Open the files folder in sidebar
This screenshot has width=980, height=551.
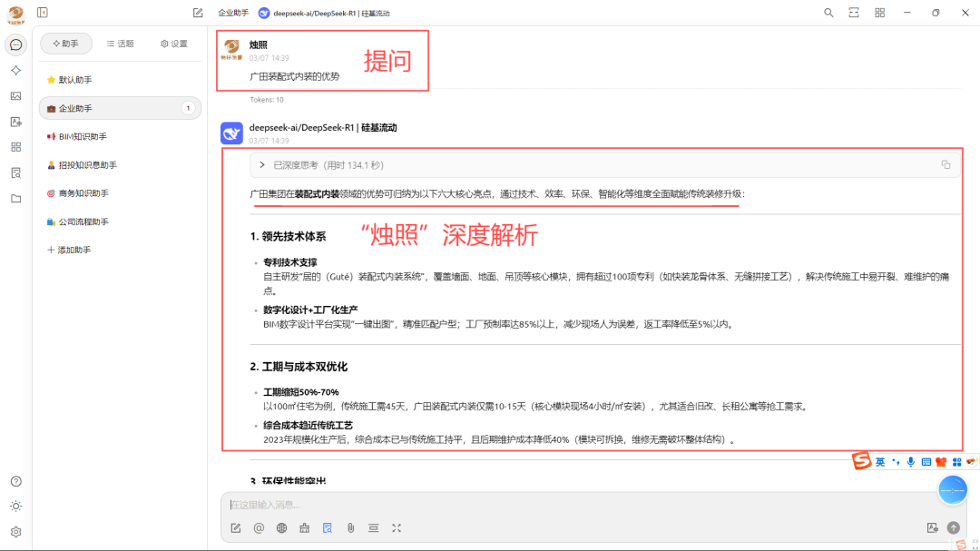coord(16,199)
